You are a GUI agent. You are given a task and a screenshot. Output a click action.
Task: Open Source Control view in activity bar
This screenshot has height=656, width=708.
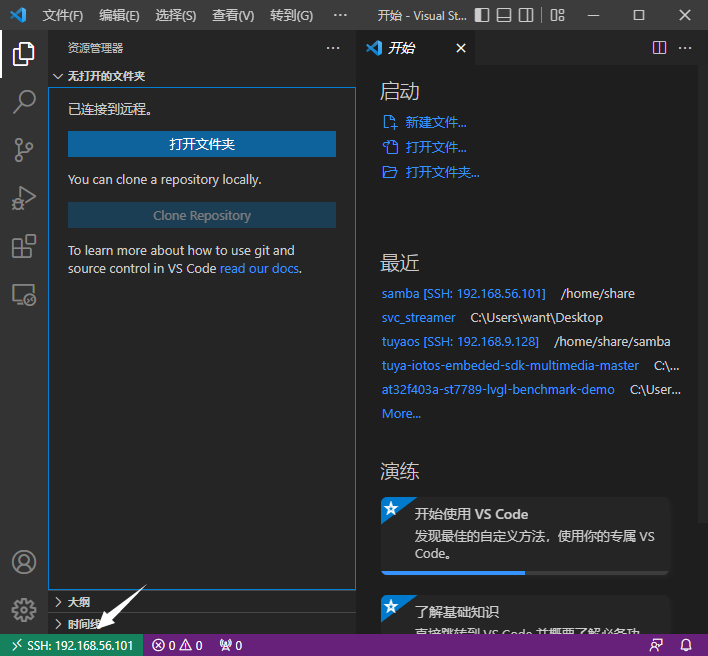click(23, 150)
